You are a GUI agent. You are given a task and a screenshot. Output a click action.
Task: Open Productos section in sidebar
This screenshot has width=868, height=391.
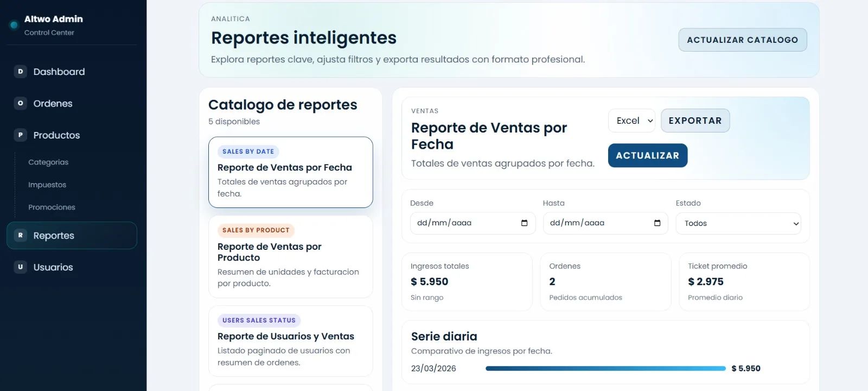pos(72,135)
